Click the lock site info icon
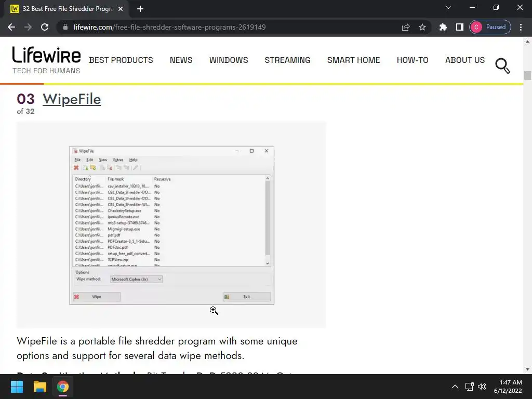 pyautogui.click(x=65, y=27)
